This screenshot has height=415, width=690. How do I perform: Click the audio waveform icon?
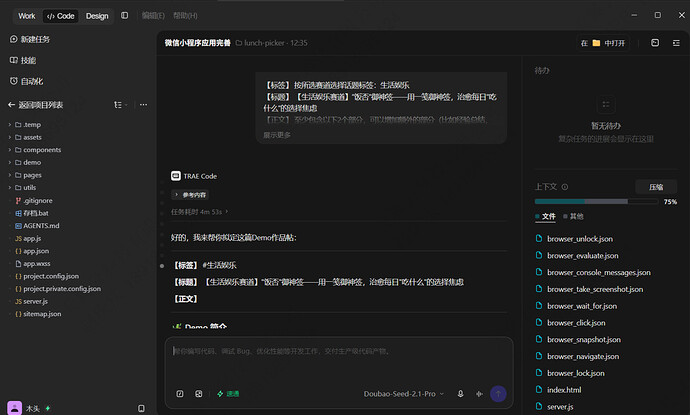pos(479,394)
